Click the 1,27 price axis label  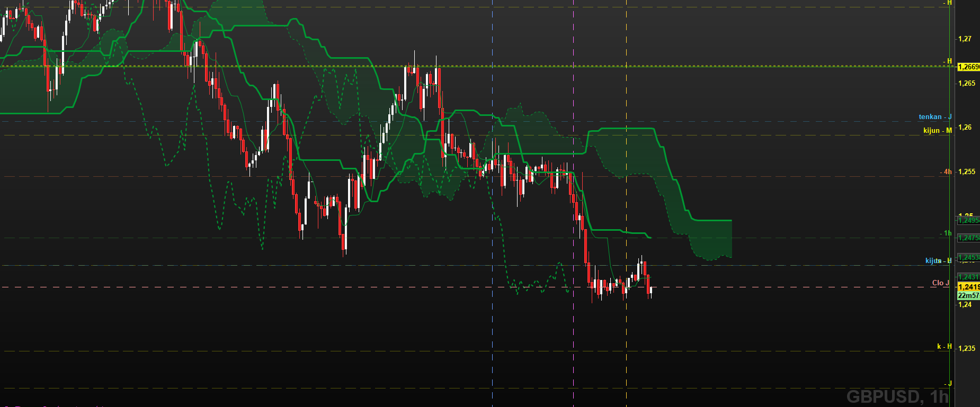tap(965, 39)
